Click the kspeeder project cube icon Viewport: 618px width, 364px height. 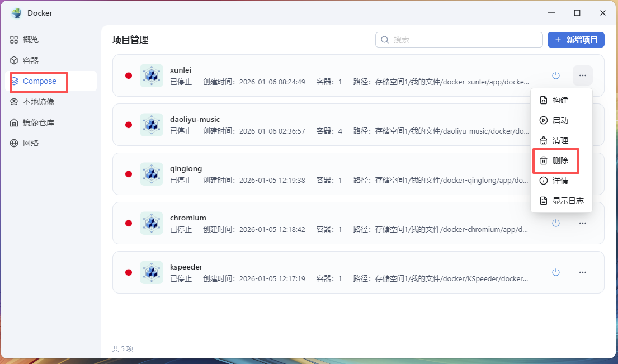(x=152, y=272)
